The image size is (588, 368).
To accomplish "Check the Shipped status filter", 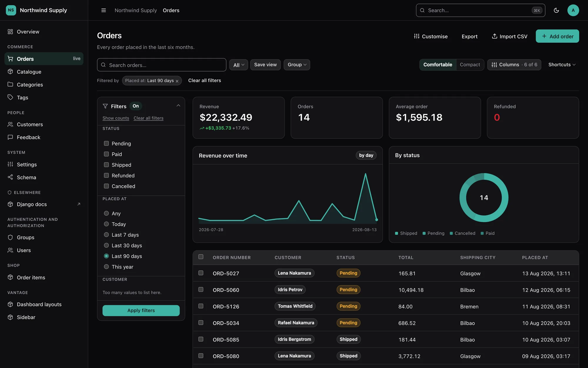I will tap(106, 165).
